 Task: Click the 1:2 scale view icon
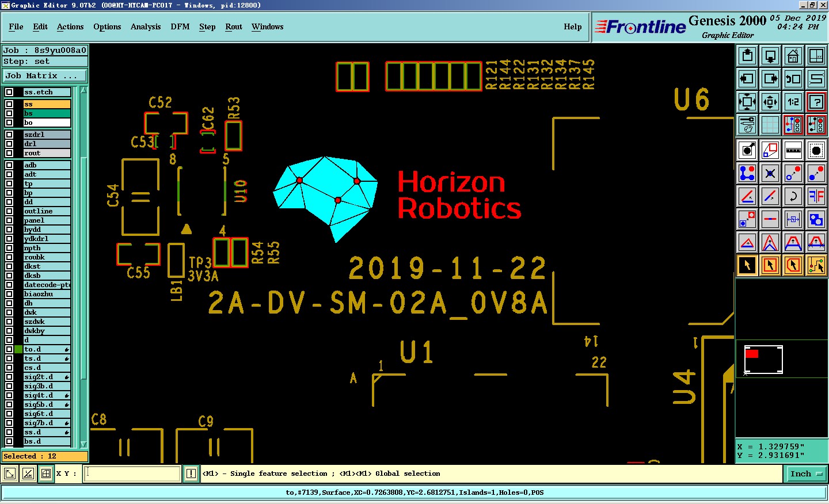pyautogui.click(x=793, y=102)
